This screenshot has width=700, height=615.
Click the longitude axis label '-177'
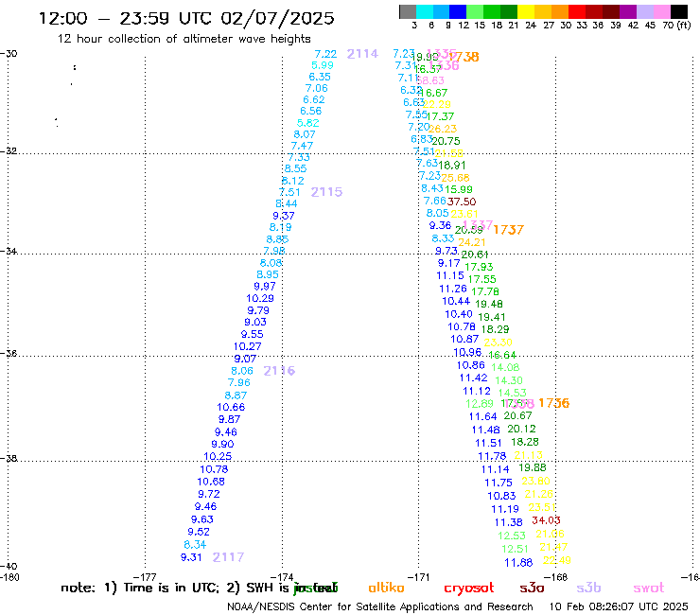[x=145, y=577]
